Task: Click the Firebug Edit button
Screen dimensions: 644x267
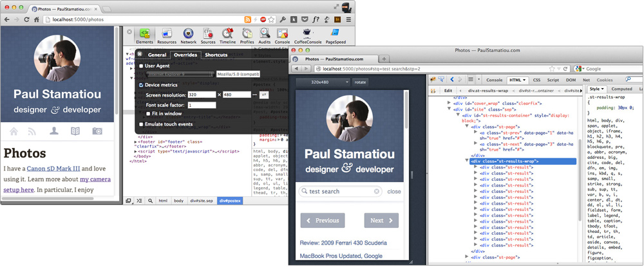Action: click(x=448, y=91)
